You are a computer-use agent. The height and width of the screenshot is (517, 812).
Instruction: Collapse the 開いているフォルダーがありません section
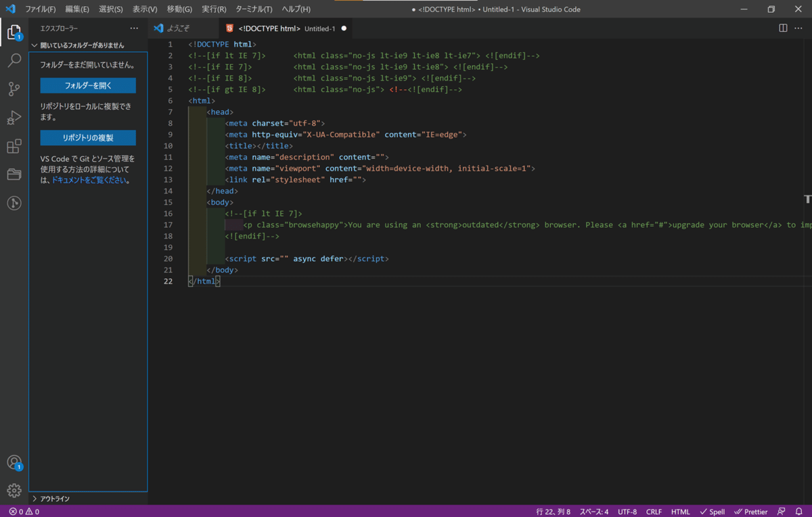click(x=88, y=45)
